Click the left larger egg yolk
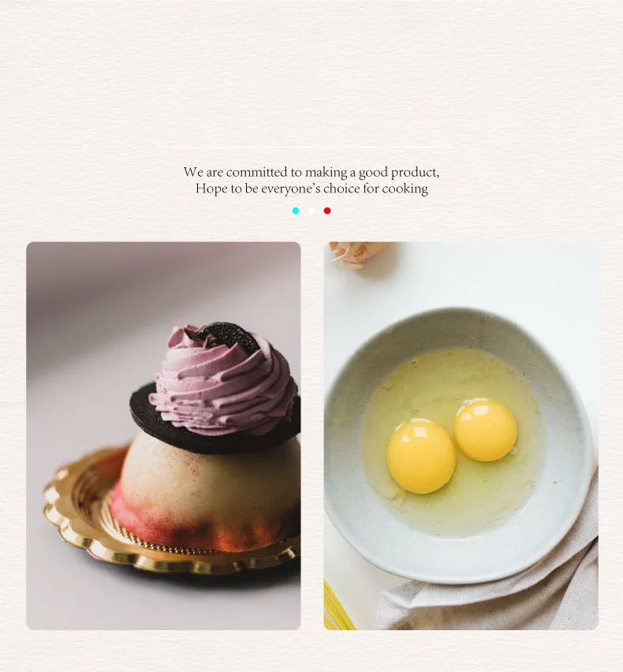The height and width of the screenshot is (672, 623). click(421, 457)
